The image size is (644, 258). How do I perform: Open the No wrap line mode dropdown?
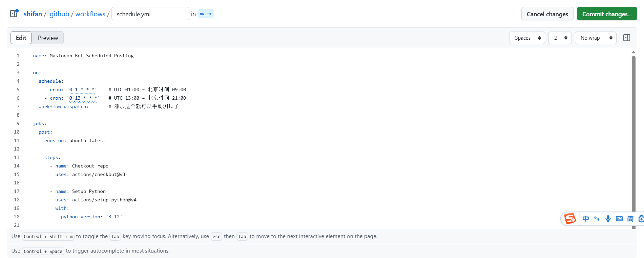[x=595, y=38]
